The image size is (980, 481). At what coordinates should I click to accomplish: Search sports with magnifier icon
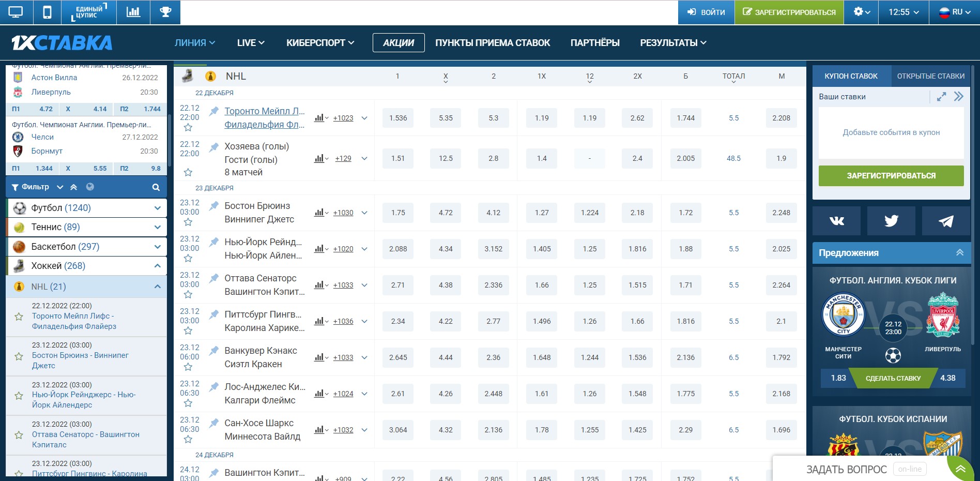click(156, 187)
